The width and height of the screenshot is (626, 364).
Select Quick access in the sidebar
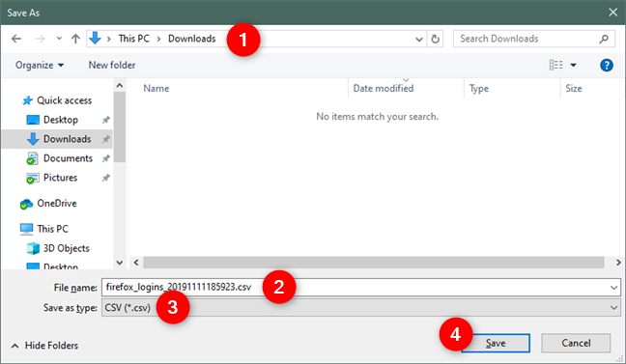click(64, 100)
